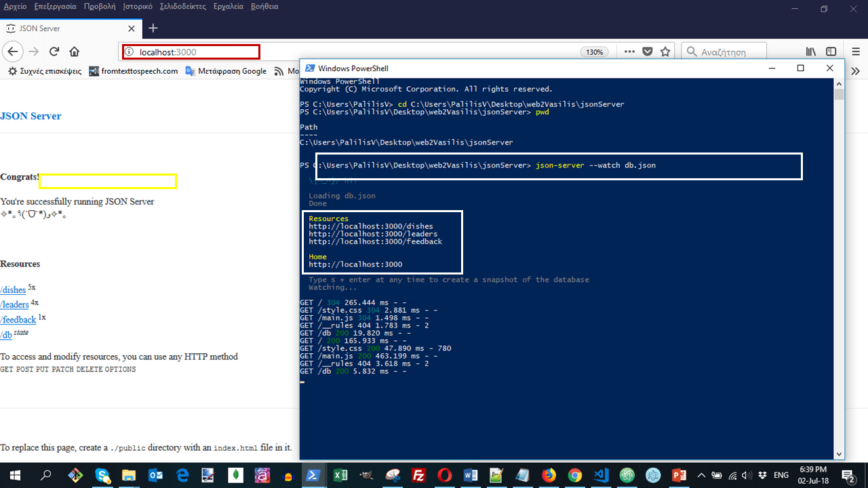Reload the localhost:3000 page
This screenshot has width=868, height=488.
[x=54, y=52]
